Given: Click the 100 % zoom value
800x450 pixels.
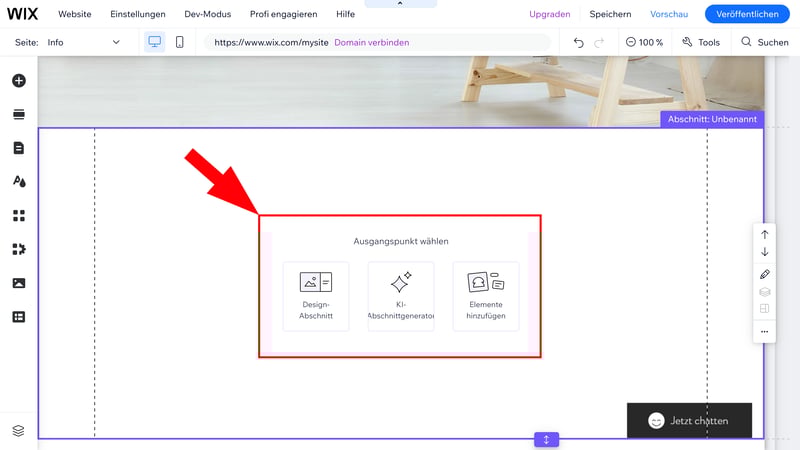Looking at the screenshot, I should pos(651,42).
